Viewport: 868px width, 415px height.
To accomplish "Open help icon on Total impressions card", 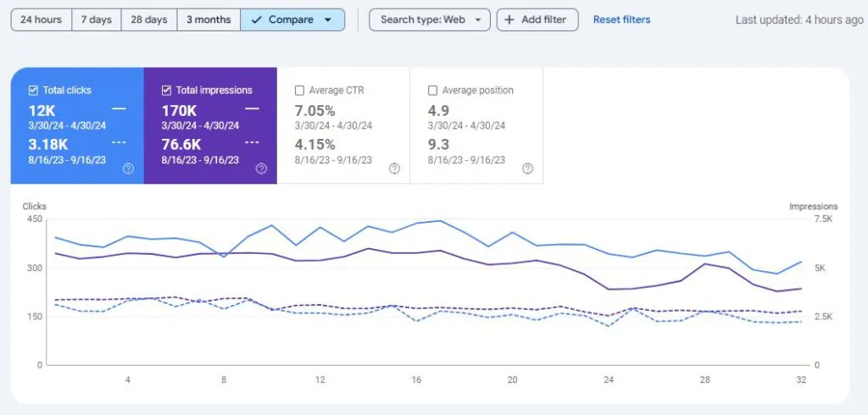I will click(x=261, y=169).
